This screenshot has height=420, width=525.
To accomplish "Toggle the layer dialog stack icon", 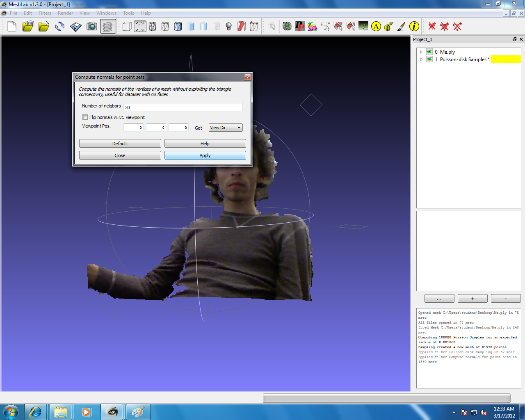I will click(108, 27).
